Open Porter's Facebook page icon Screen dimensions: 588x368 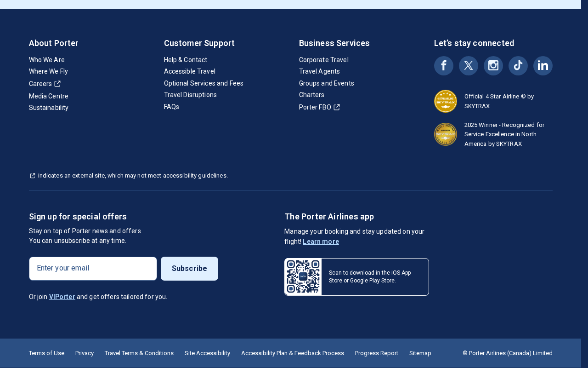444,66
